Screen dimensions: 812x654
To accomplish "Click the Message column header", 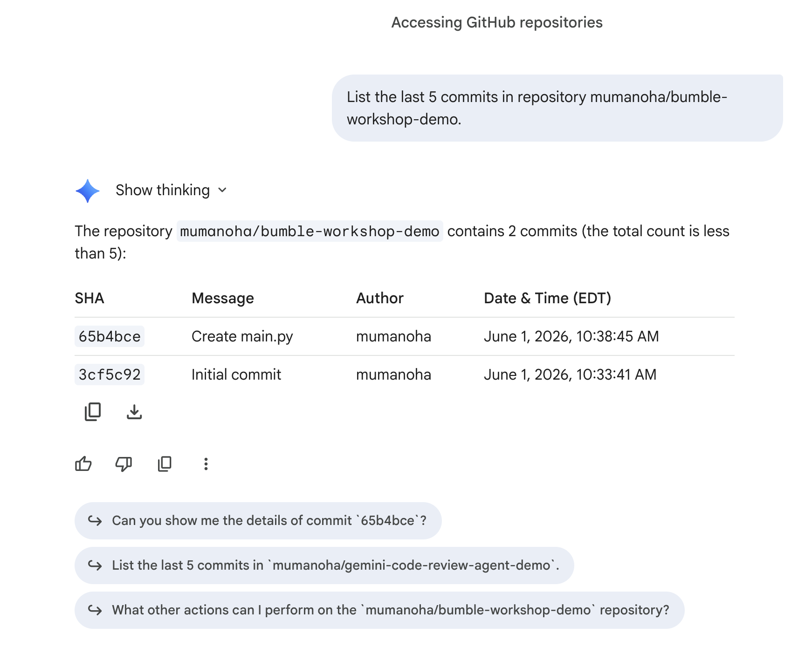I will pos(223,298).
